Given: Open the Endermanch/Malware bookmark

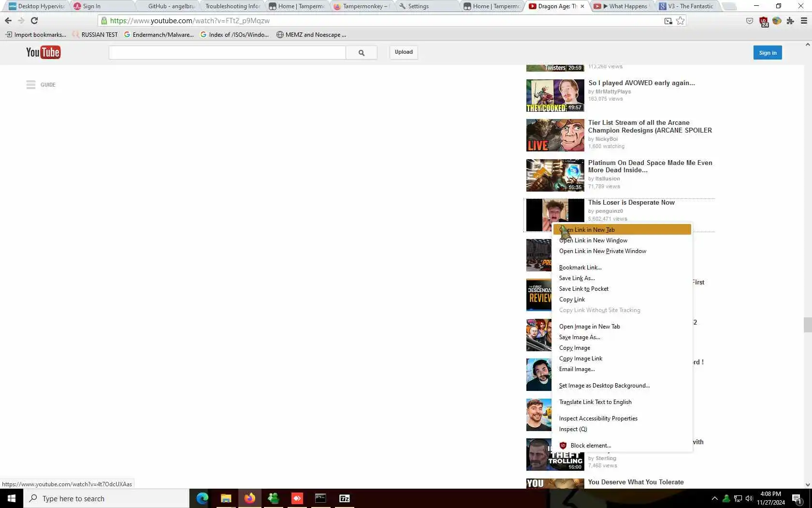Looking at the screenshot, I should [159, 35].
